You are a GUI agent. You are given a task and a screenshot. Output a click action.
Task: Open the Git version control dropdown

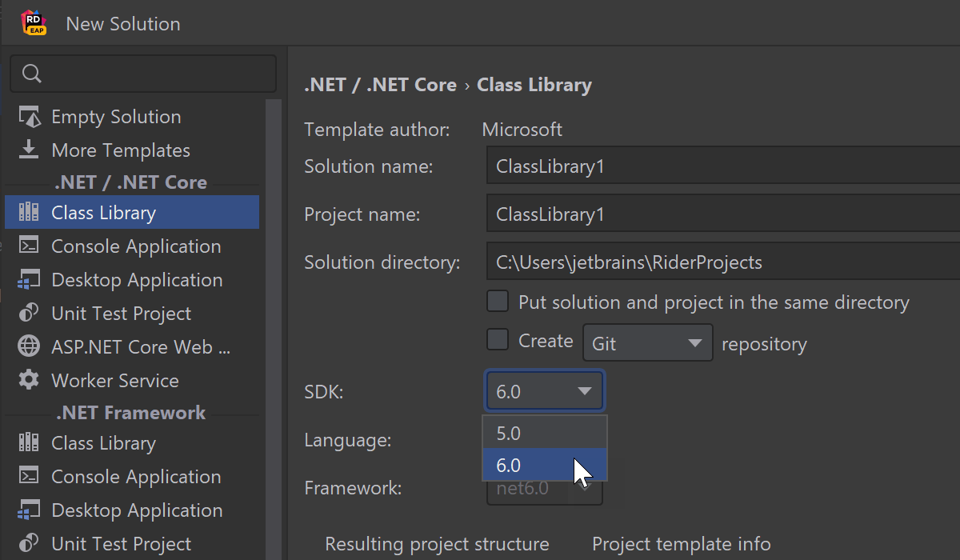click(647, 343)
